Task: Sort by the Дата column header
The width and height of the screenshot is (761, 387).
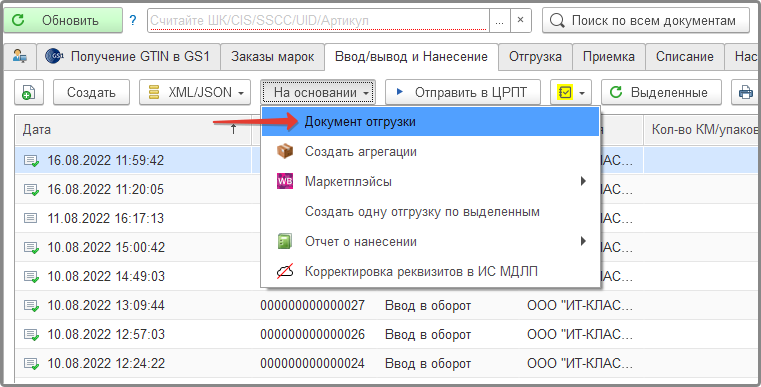Action: 132,130
